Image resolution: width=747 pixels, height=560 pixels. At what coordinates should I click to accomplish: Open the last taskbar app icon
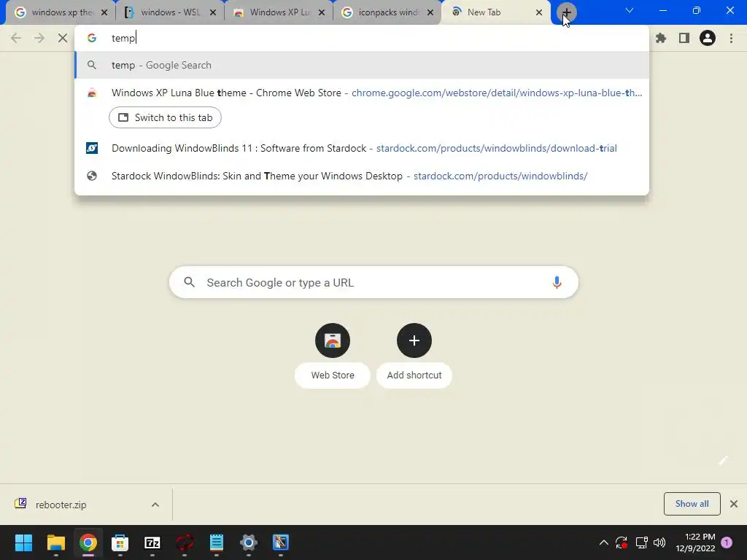281,542
